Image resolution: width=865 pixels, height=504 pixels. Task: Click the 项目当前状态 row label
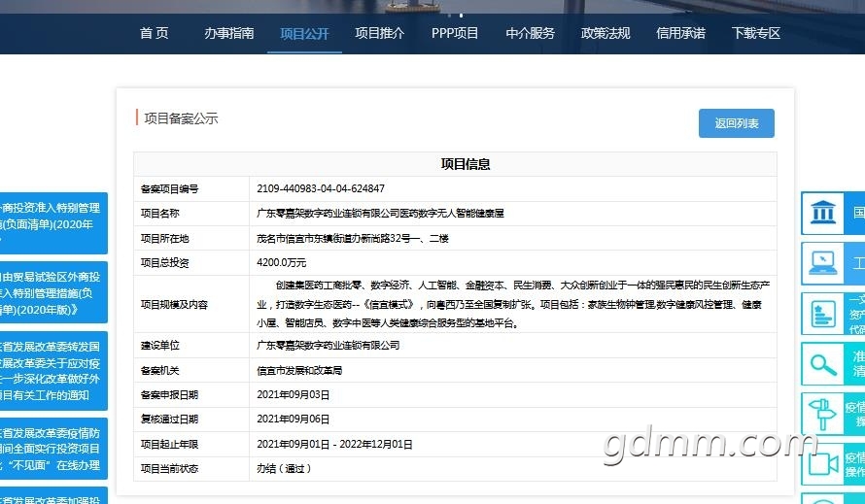click(x=169, y=468)
